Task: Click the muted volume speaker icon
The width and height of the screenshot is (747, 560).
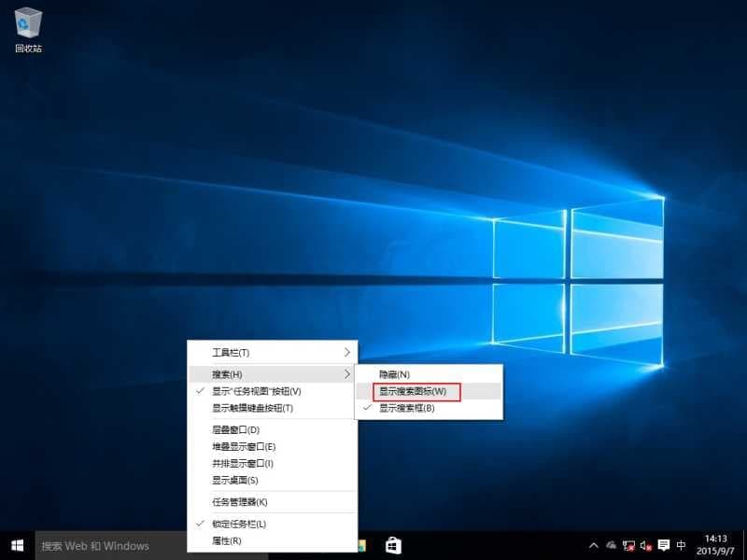Action: (x=646, y=545)
